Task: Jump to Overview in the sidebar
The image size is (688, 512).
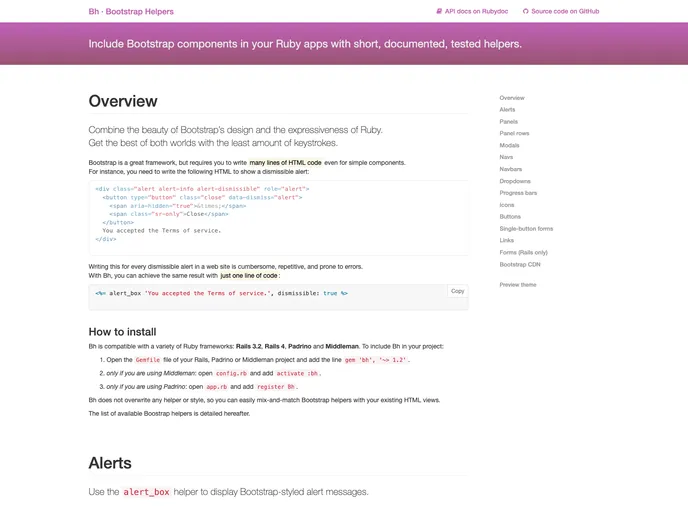Action: point(512,98)
